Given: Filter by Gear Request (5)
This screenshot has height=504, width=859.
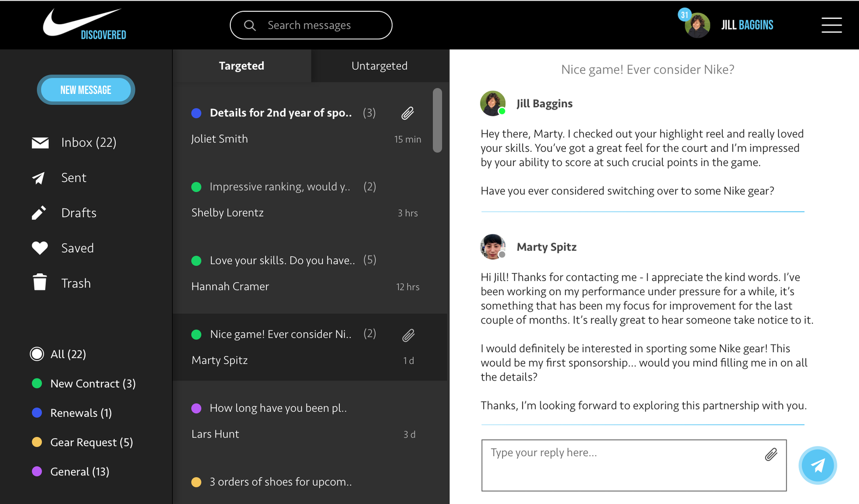Looking at the screenshot, I should pos(91,442).
